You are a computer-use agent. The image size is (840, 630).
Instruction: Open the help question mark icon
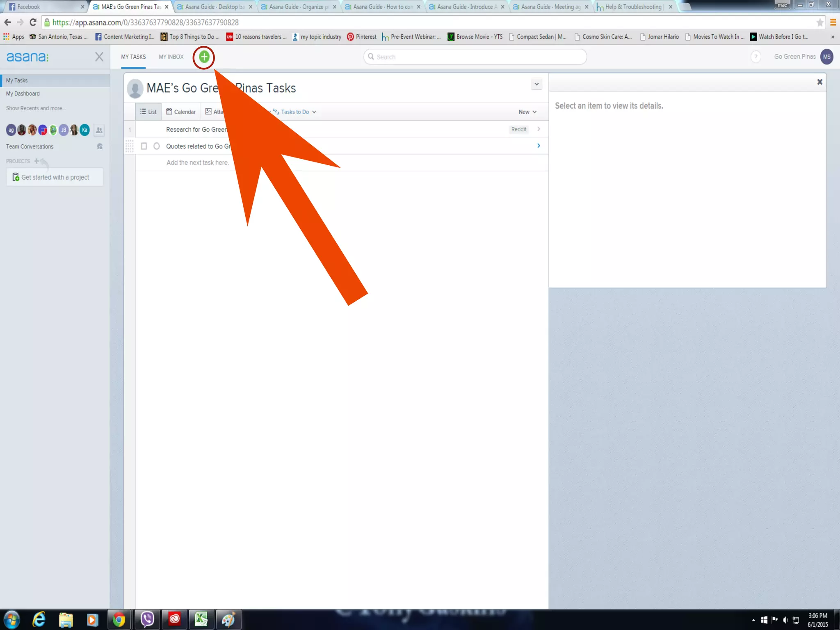click(756, 57)
